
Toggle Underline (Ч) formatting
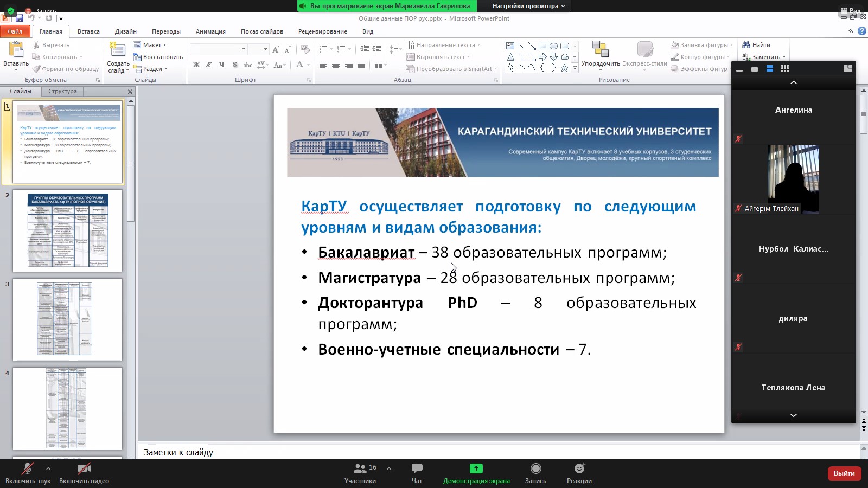[222, 65]
